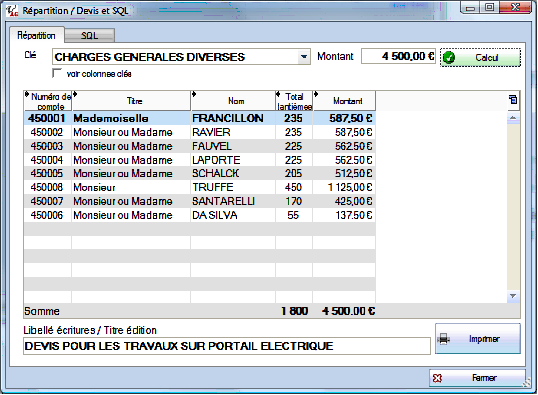Image resolution: width=538 pixels, height=395 pixels.
Task: Click the tantièmes value 55
Action: (294, 215)
